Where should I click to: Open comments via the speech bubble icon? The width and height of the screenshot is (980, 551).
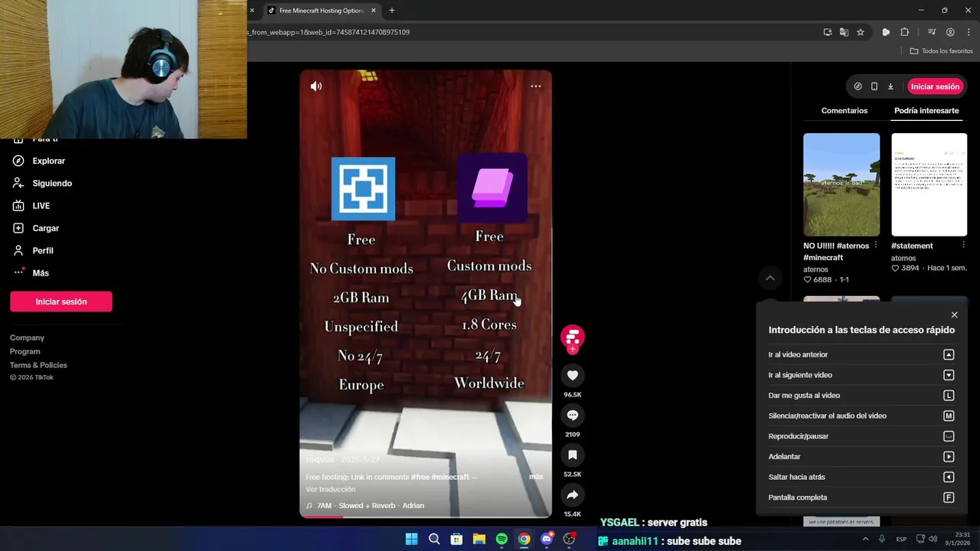coord(573,415)
